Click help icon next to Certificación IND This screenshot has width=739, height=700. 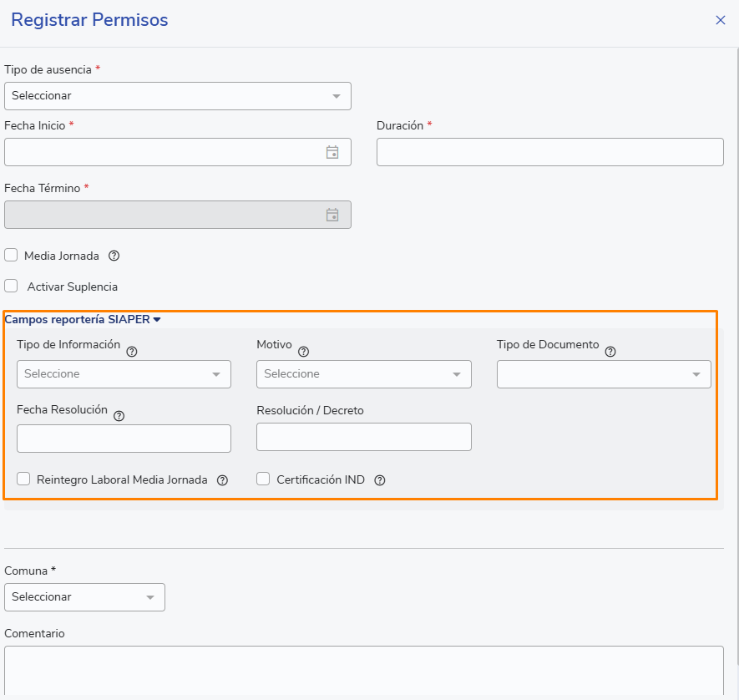[380, 480]
